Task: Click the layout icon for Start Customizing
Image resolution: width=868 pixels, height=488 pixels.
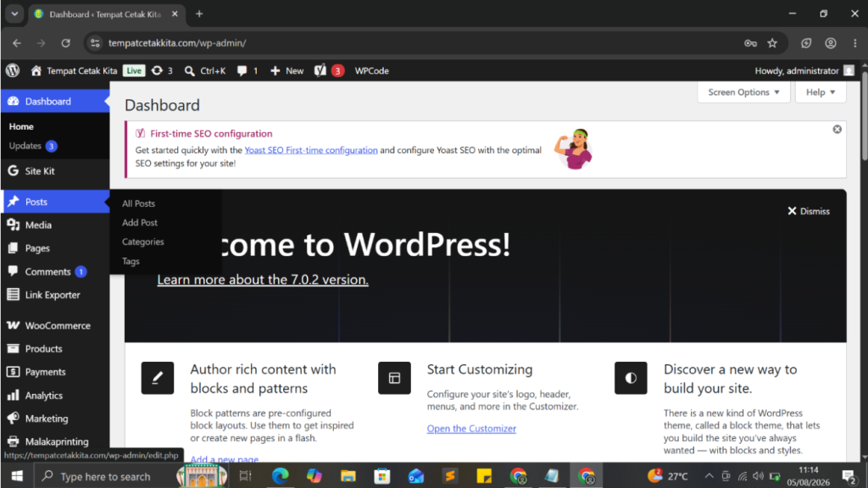Action: click(394, 378)
